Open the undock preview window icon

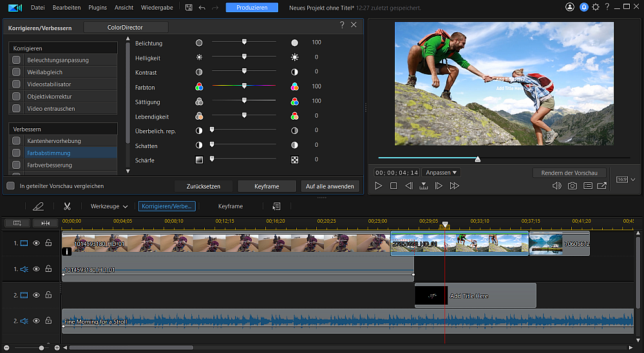coord(602,186)
